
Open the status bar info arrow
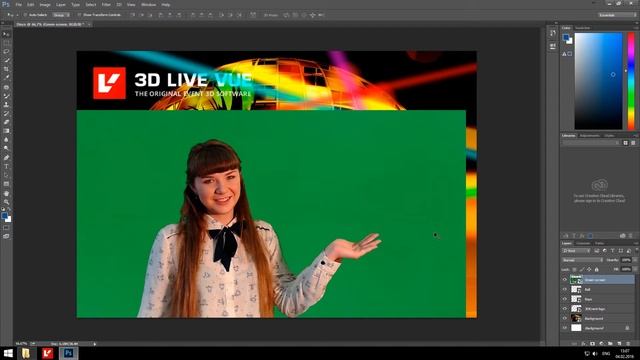95,344
